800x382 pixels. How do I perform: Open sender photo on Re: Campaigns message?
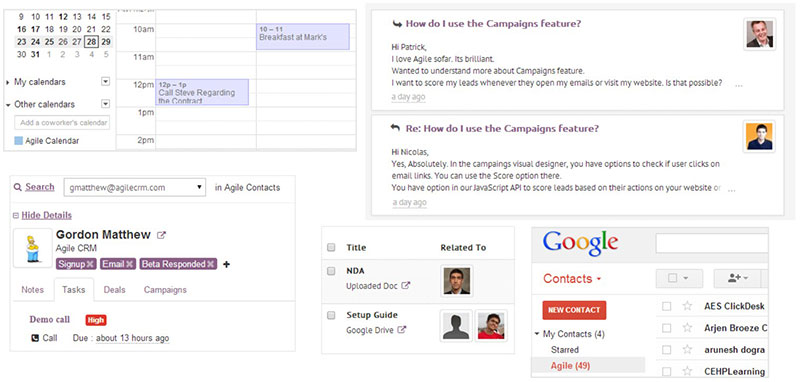pos(760,136)
